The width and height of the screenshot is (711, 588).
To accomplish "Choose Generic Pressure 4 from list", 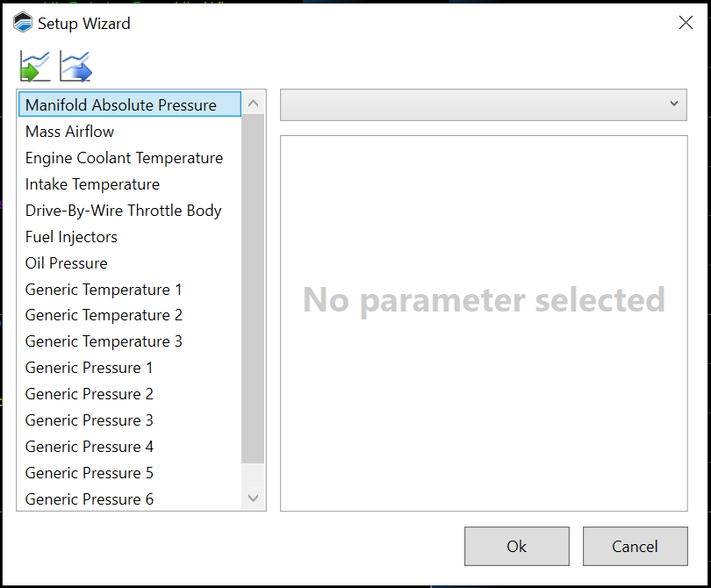I will point(89,447).
